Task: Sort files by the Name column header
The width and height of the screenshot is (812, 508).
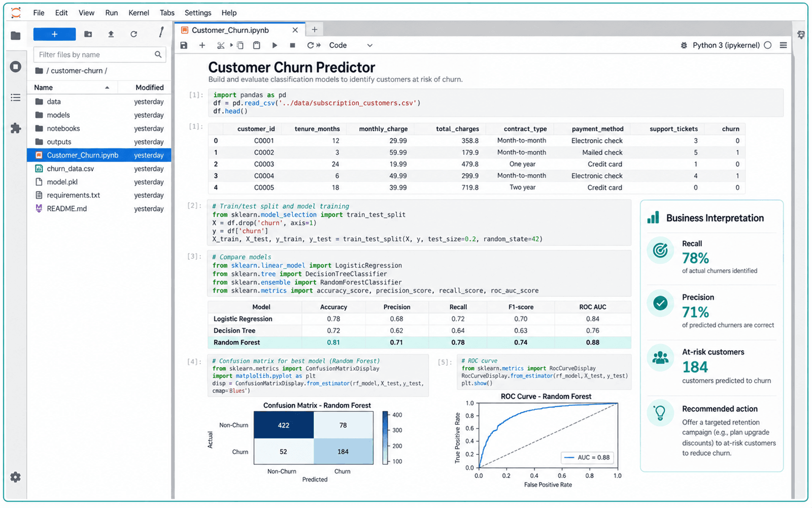Action: pos(72,87)
